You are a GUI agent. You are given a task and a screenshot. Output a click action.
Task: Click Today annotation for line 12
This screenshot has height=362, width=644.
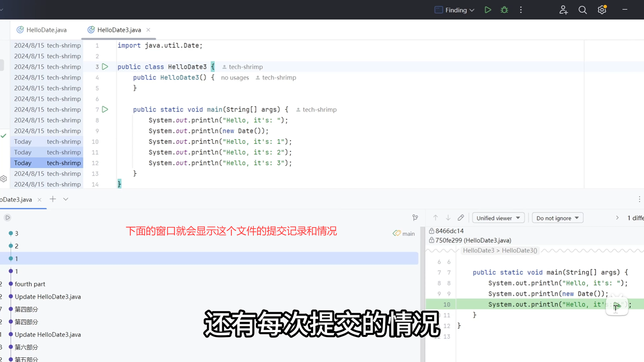coord(23,163)
